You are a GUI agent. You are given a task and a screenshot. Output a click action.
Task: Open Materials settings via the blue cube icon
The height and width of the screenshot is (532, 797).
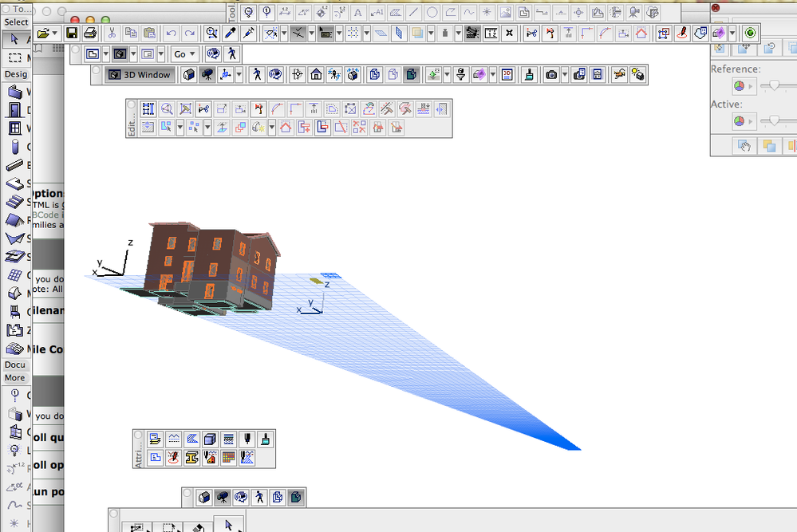pos(210,439)
